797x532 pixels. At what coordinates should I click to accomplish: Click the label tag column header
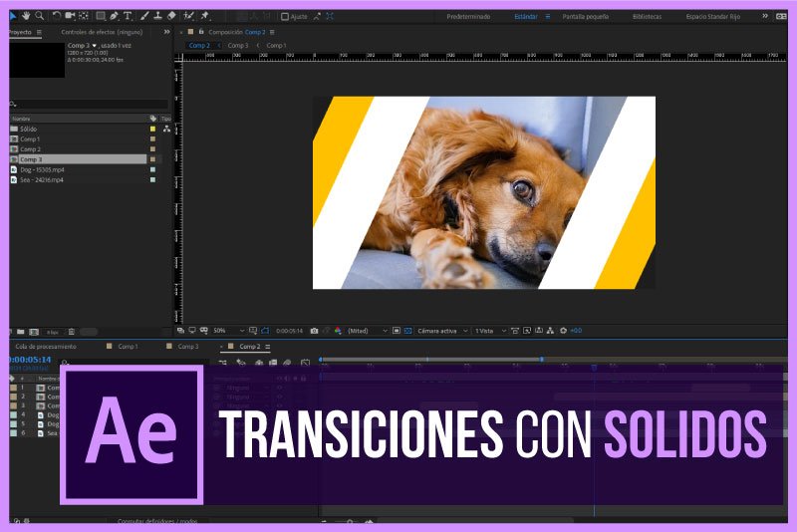[x=153, y=119]
